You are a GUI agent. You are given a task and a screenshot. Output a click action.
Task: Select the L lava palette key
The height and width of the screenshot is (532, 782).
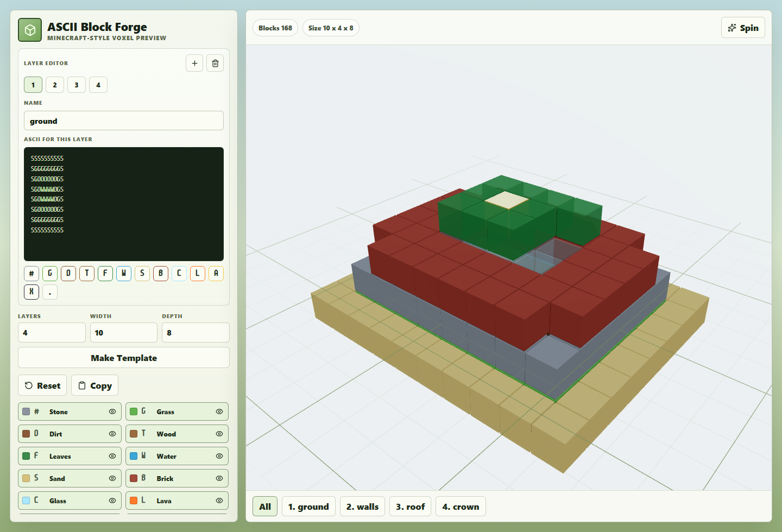click(x=198, y=274)
